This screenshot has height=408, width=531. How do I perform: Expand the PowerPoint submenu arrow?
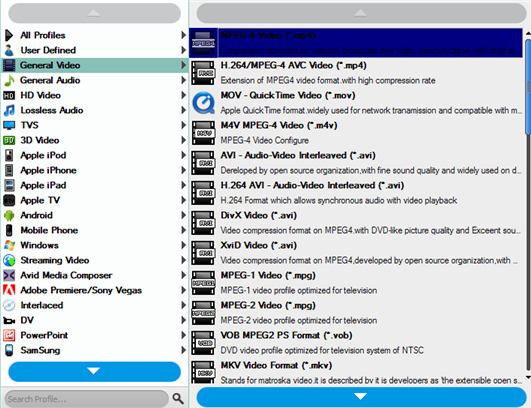(183, 335)
